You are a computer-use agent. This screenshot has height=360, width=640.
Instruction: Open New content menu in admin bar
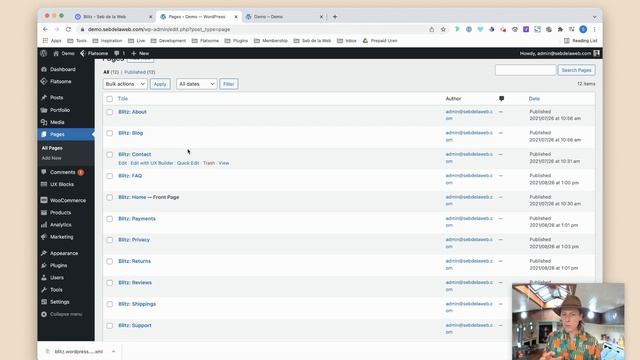coord(140,53)
